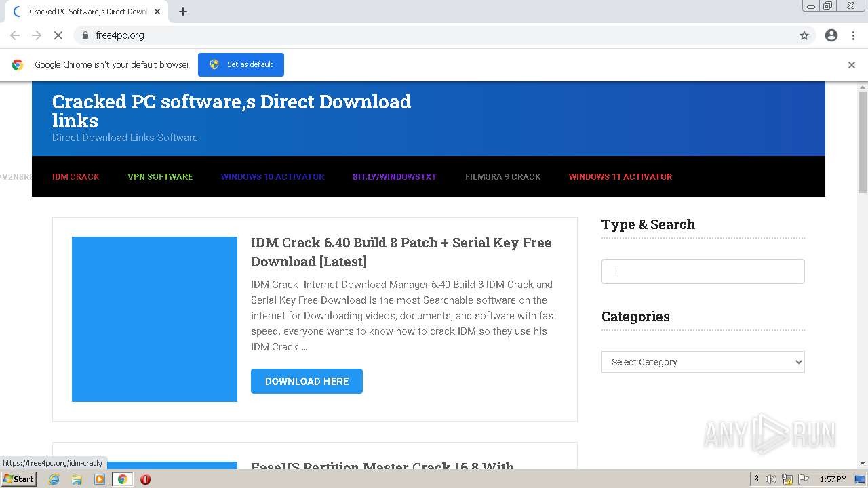This screenshot has width=868, height=488.
Task: Click the site title Cracked PC software
Action: [x=231, y=111]
